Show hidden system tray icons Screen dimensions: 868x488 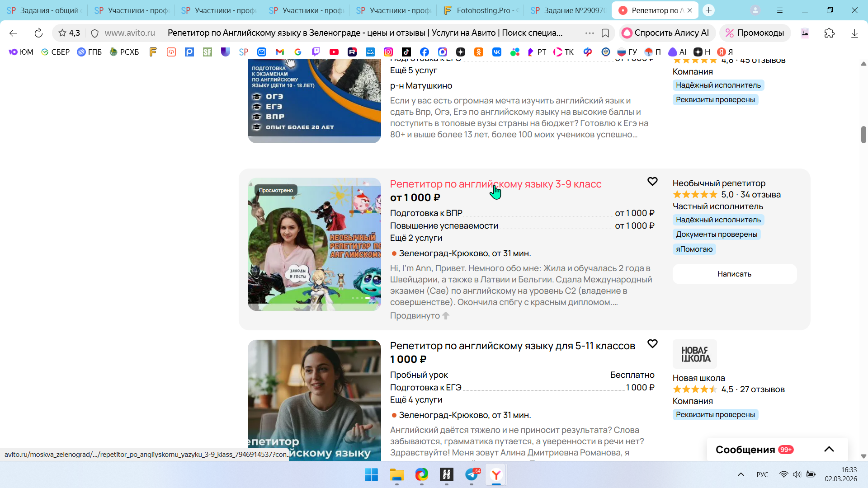point(741,474)
